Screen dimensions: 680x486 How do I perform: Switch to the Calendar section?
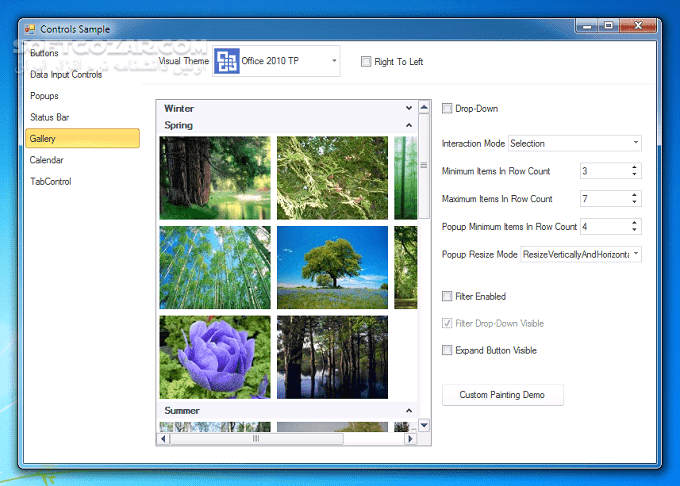click(x=47, y=160)
